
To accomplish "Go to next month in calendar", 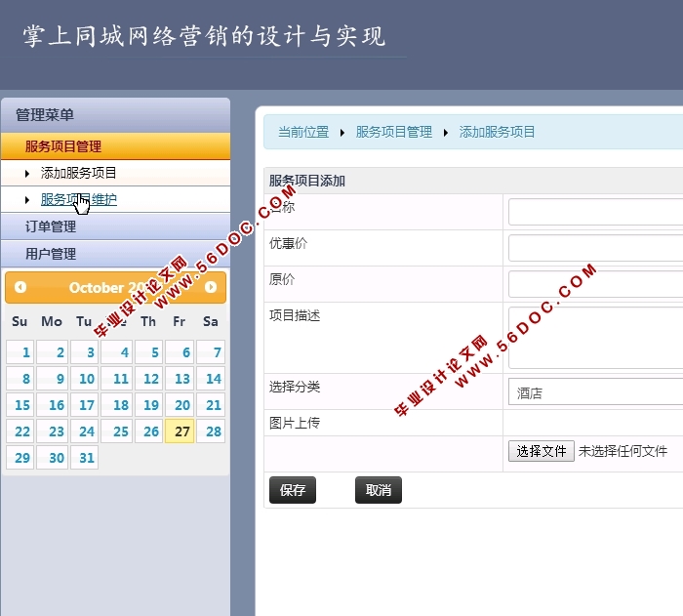I will [x=211, y=287].
